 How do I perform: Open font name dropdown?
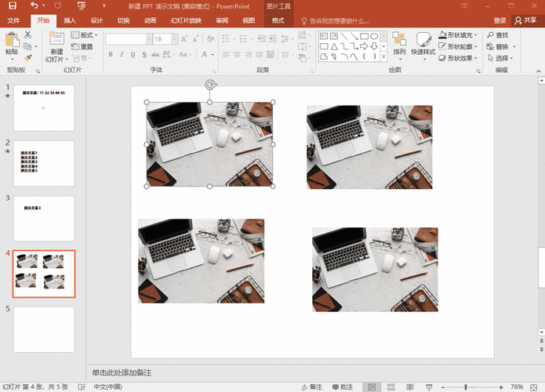pyautogui.click(x=149, y=39)
